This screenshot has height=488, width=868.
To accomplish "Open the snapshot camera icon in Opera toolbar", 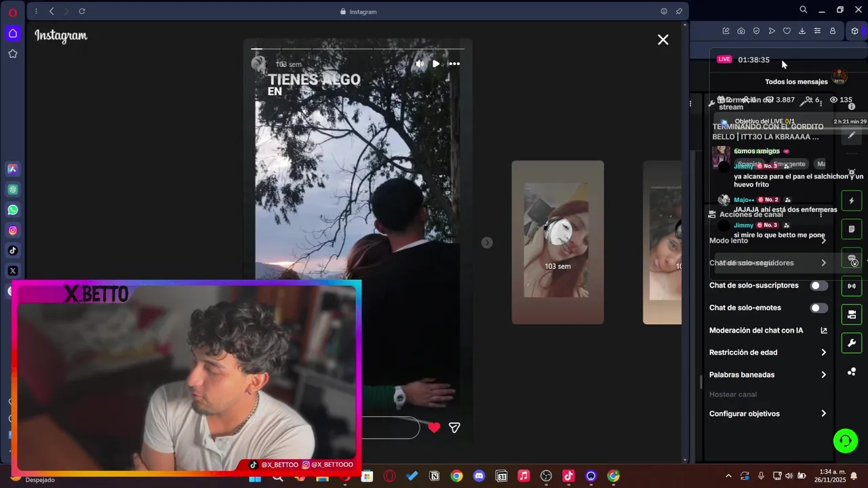I will (741, 31).
